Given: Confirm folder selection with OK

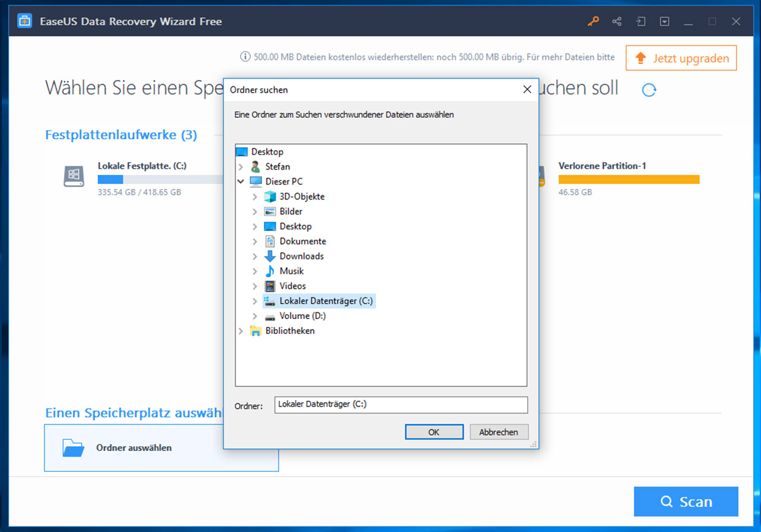Looking at the screenshot, I should point(434,432).
